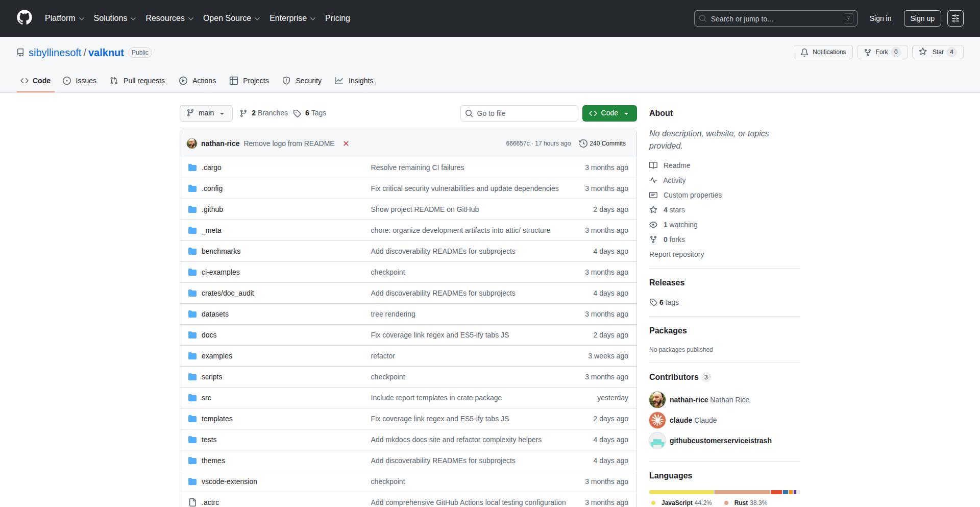Click the docs folder icon
The width and height of the screenshot is (980, 507).
192,335
